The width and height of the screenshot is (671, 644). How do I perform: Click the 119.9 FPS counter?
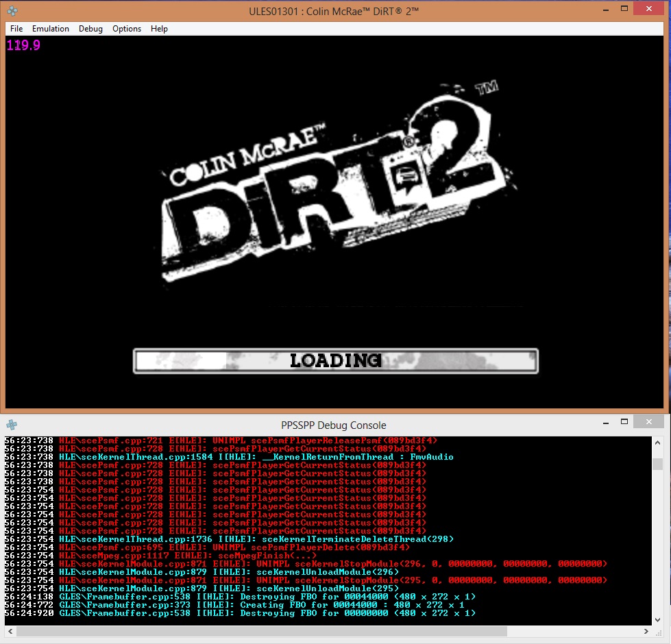[23, 46]
